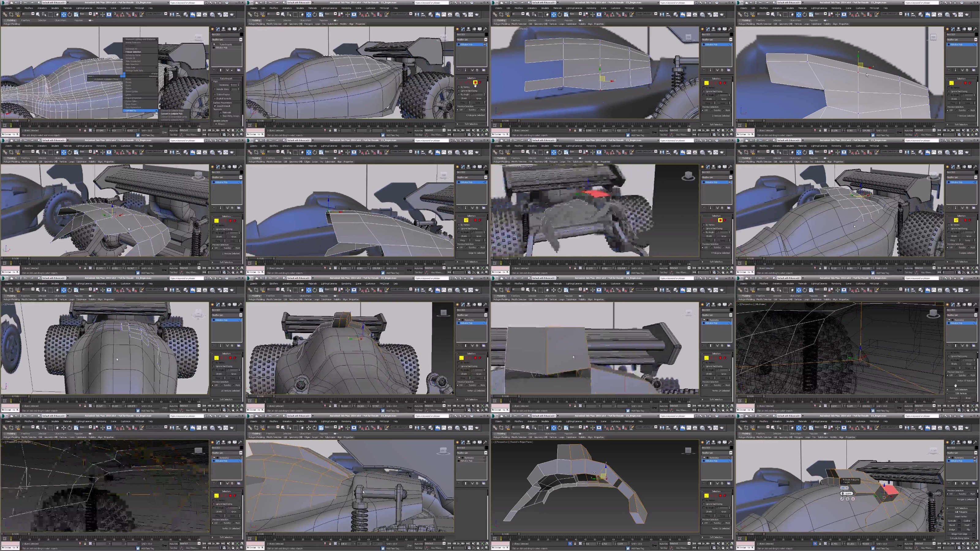980x551 pixels.
Task: Open extrusion type dropdown on Extrude Polygons caddy
Action: point(846,488)
